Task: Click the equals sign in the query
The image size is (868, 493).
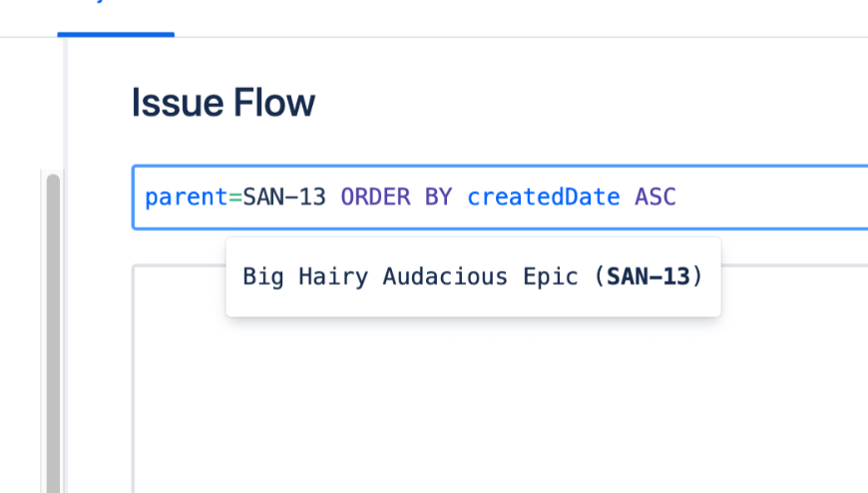Action: click(235, 198)
